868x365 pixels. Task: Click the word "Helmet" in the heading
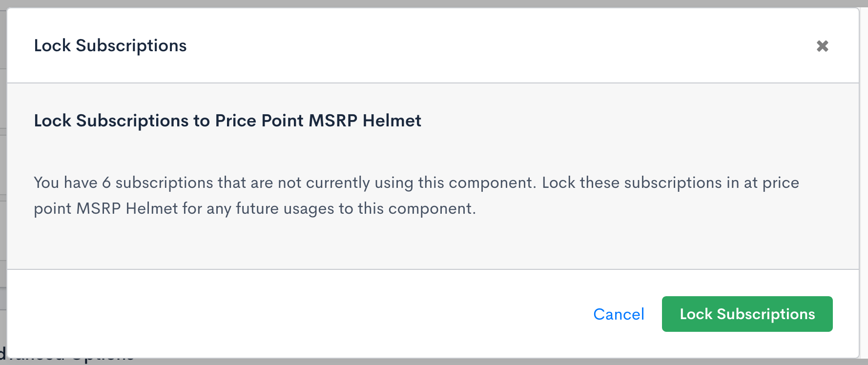click(x=392, y=121)
